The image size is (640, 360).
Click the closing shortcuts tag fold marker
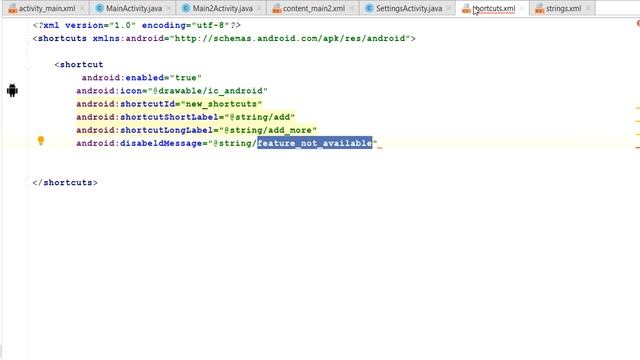click(x=28, y=181)
